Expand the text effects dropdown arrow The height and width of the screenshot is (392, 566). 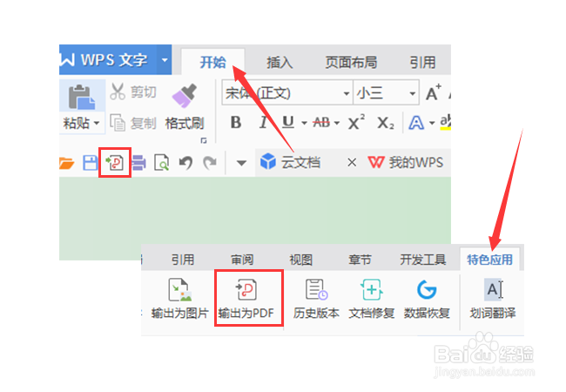[x=432, y=123]
